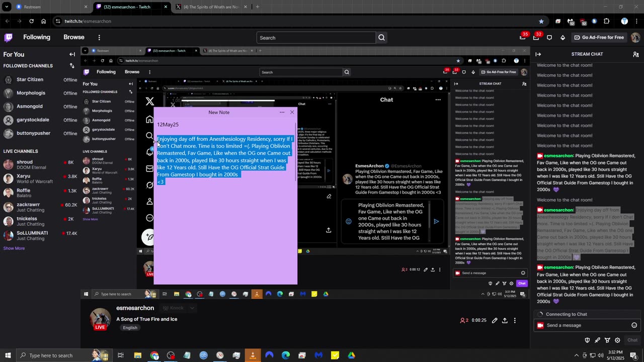Collapse the Stream Chat panel
644x362 pixels.
coord(538,54)
